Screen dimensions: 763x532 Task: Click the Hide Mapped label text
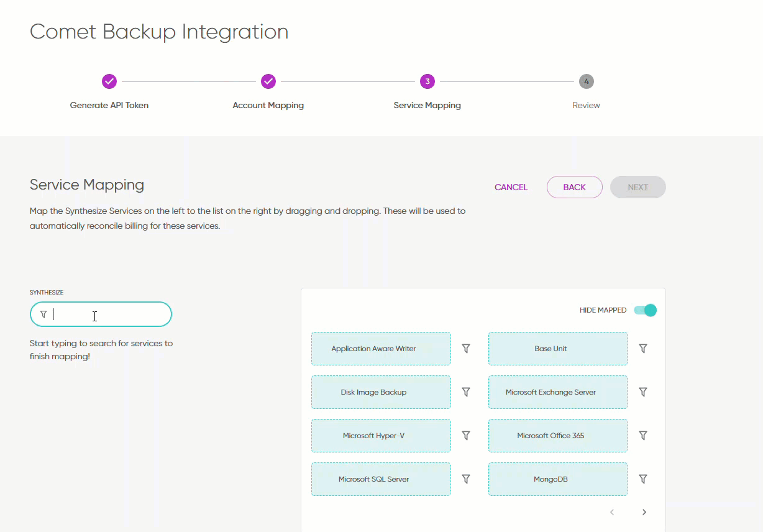603,310
